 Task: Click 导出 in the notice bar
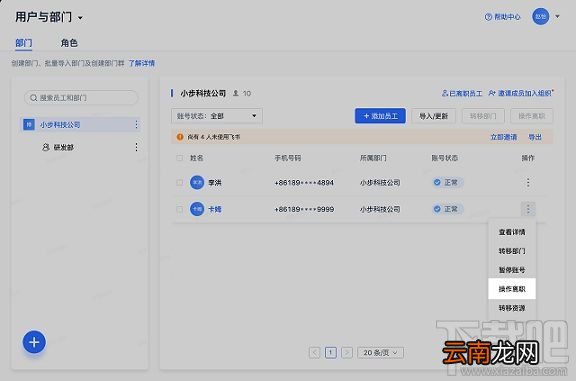[535, 137]
